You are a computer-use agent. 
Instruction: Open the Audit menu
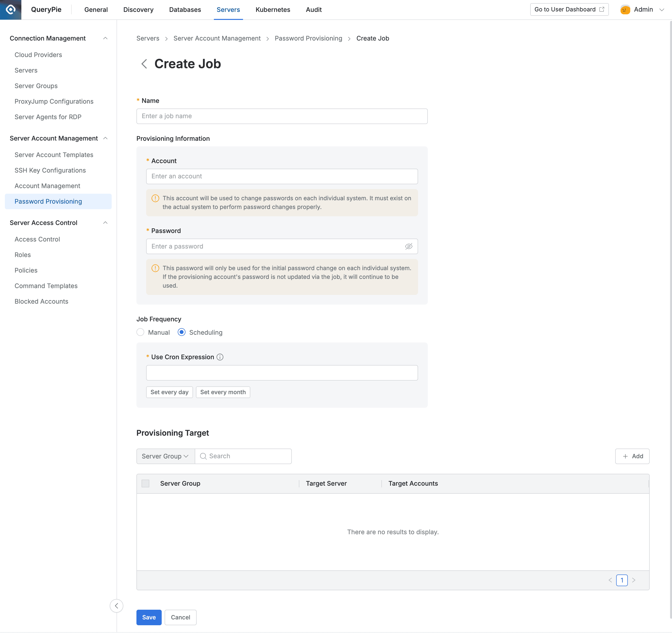(314, 9)
